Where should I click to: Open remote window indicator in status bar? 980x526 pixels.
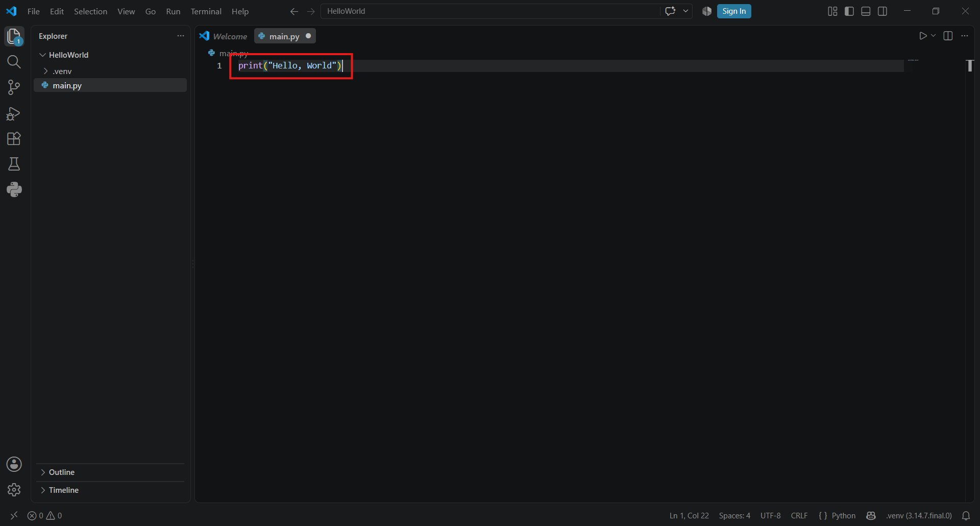tap(14, 516)
